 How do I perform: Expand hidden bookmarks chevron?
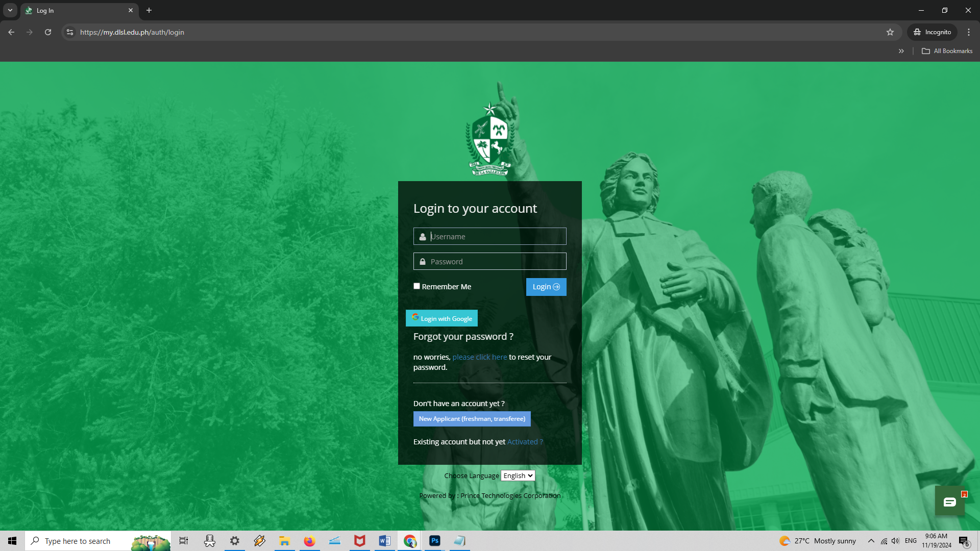coord(901,51)
